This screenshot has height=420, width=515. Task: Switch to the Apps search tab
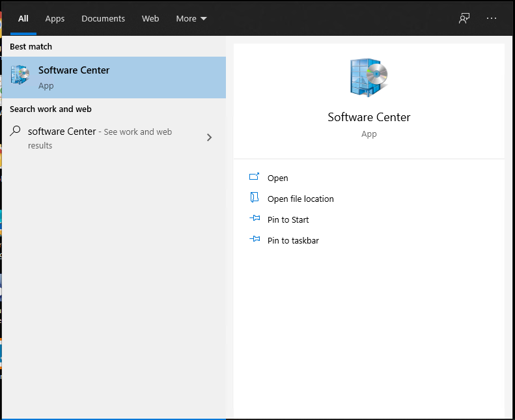click(55, 19)
